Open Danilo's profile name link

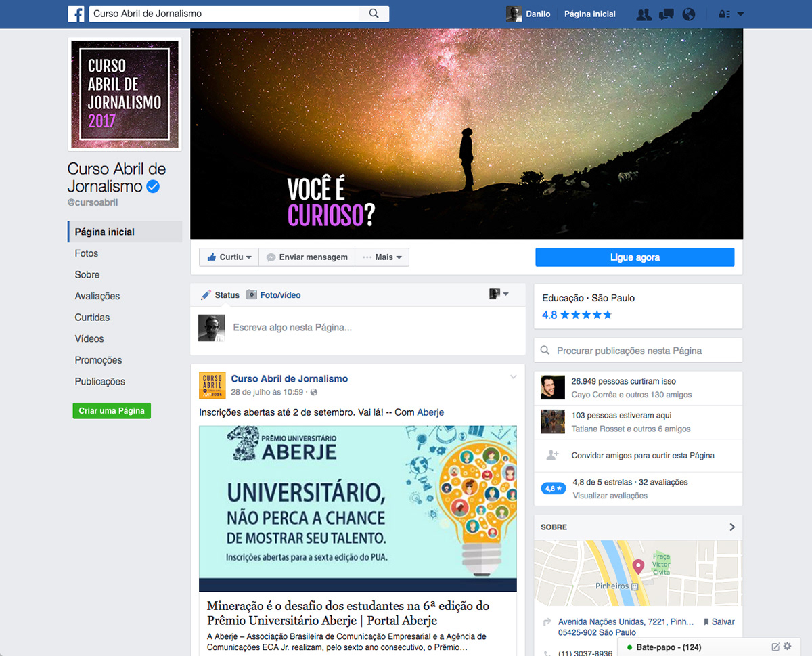coord(538,14)
